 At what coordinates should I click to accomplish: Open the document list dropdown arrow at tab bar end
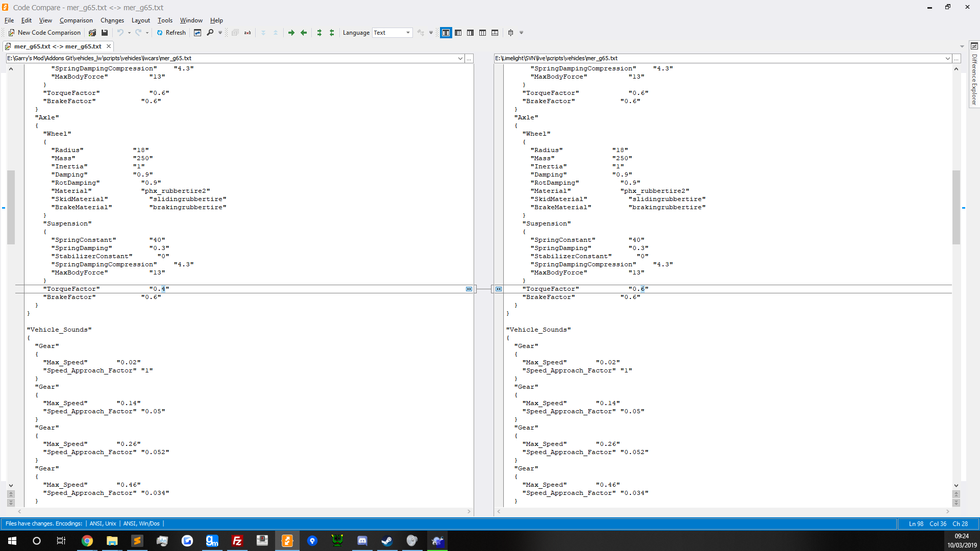pyautogui.click(x=962, y=46)
